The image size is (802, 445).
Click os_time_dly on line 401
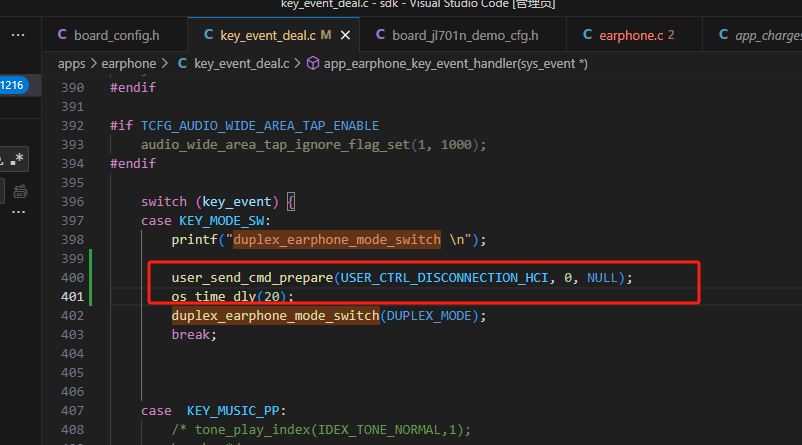pos(214,297)
